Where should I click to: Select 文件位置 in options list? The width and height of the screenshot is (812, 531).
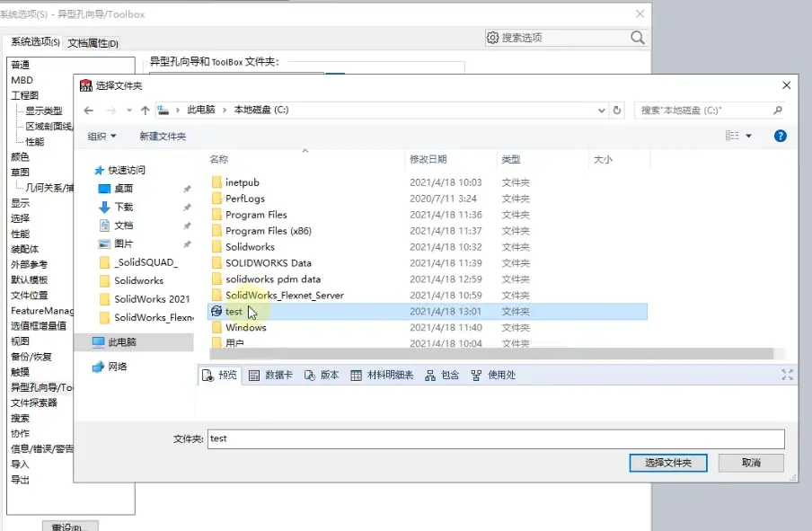tap(29, 296)
